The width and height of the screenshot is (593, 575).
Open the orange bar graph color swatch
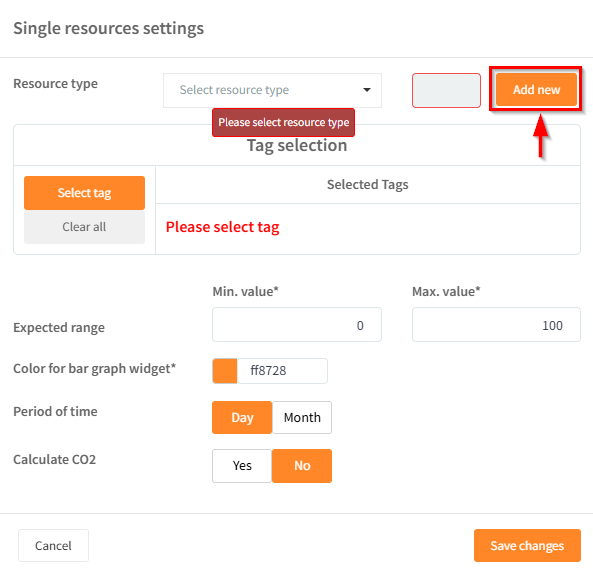click(225, 371)
